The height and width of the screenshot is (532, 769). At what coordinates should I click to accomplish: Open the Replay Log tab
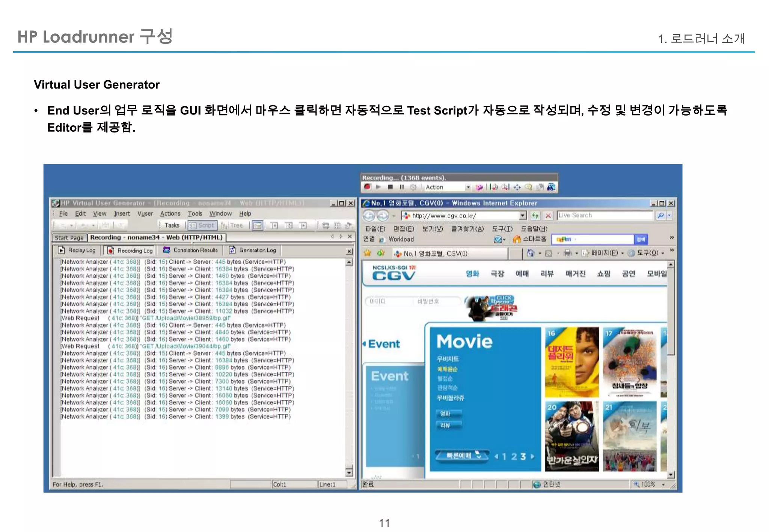pyautogui.click(x=78, y=250)
